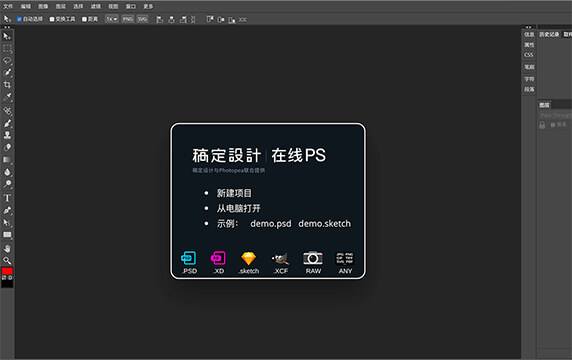
Task: Select the Pen tool
Action: (7, 210)
